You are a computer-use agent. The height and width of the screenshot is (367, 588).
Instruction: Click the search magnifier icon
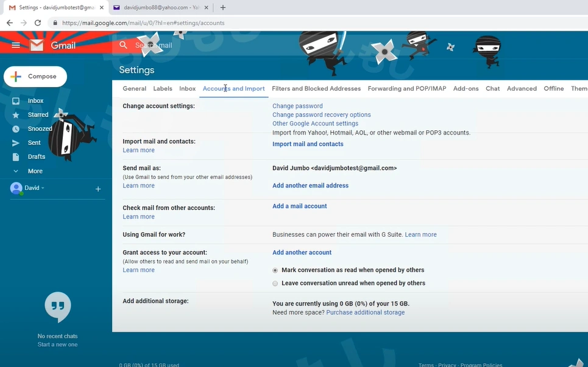coord(123,45)
